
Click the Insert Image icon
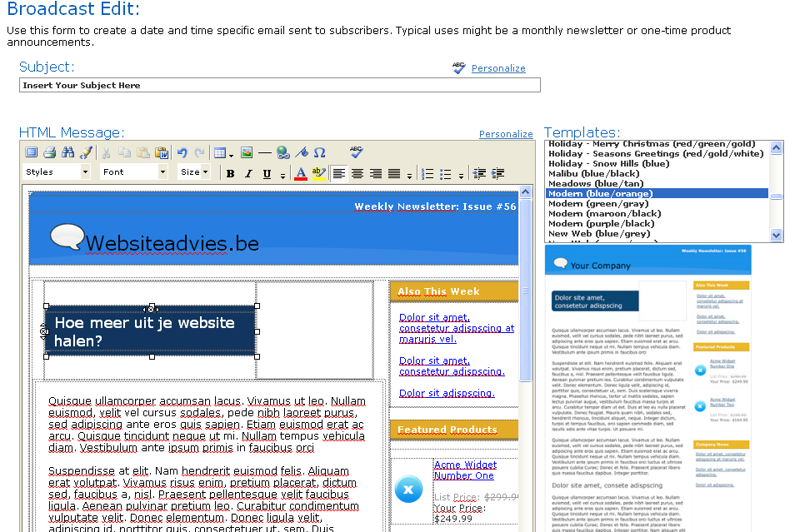(247, 152)
